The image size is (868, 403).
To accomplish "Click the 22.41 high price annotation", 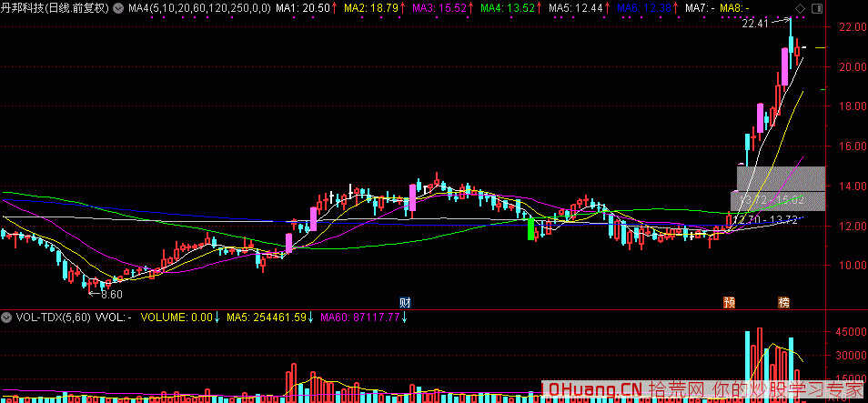I will (755, 24).
